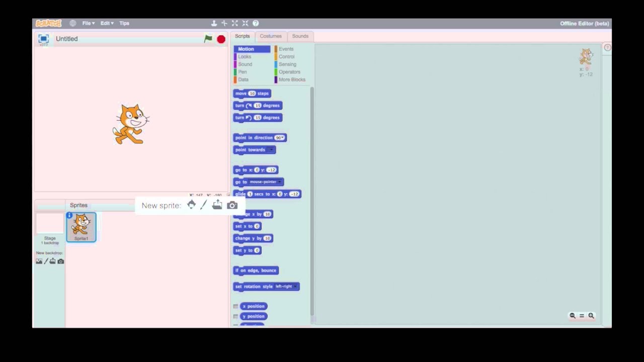This screenshot has height=362, width=644.
Task: Upload a new sprite from file
Action: point(217,205)
